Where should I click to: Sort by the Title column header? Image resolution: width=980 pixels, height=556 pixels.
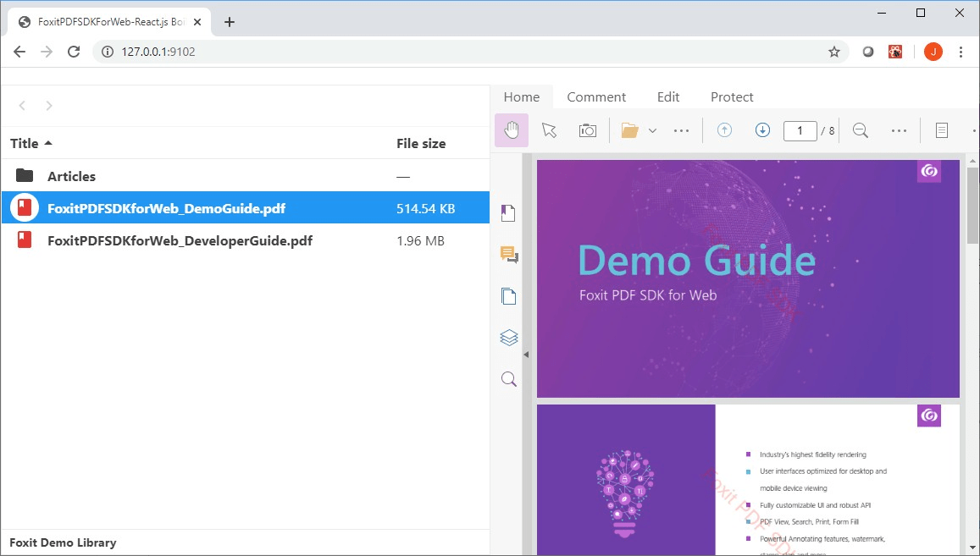click(x=30, y=143)
